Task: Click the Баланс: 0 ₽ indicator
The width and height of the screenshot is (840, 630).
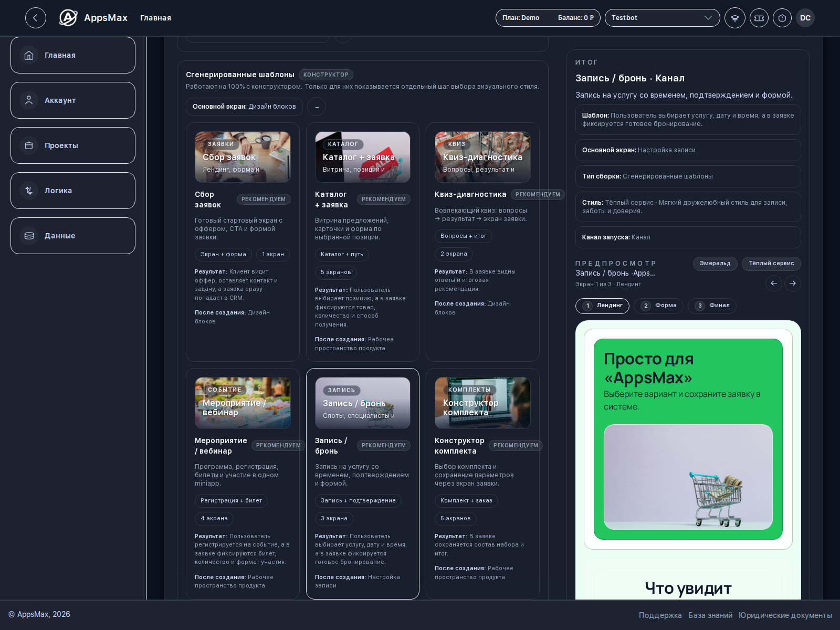Action: (576, 18)
